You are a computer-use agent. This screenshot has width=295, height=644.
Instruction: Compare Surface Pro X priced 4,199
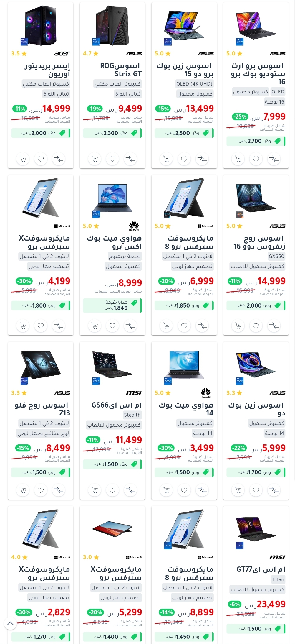(x=59, y=326)
